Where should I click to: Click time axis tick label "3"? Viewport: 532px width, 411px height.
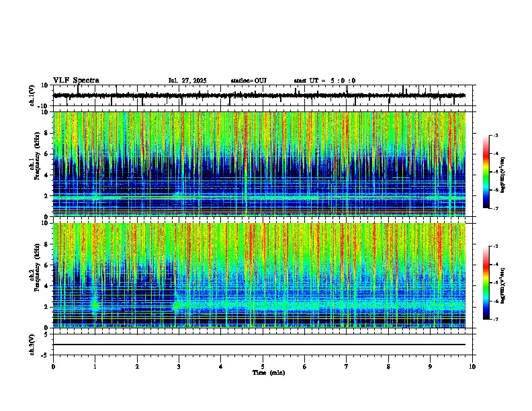click(179, 367)
